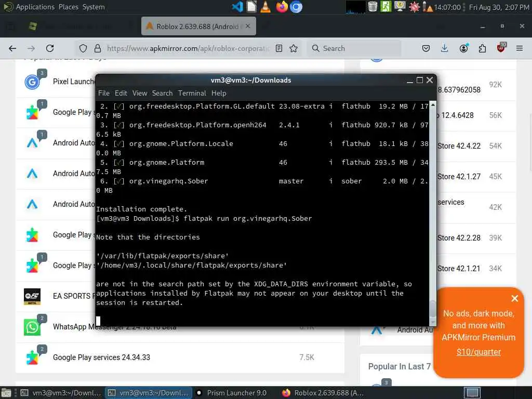Switch to highlighted vm3@vm3:~/Downl... taskbar terminal

(148, 393)
